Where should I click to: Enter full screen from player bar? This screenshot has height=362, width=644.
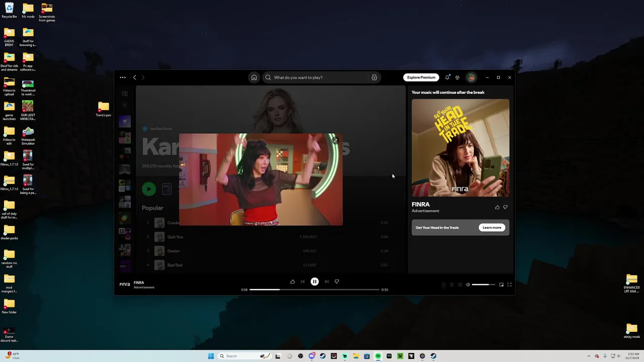pyautogui.click(x=509, y=285)
